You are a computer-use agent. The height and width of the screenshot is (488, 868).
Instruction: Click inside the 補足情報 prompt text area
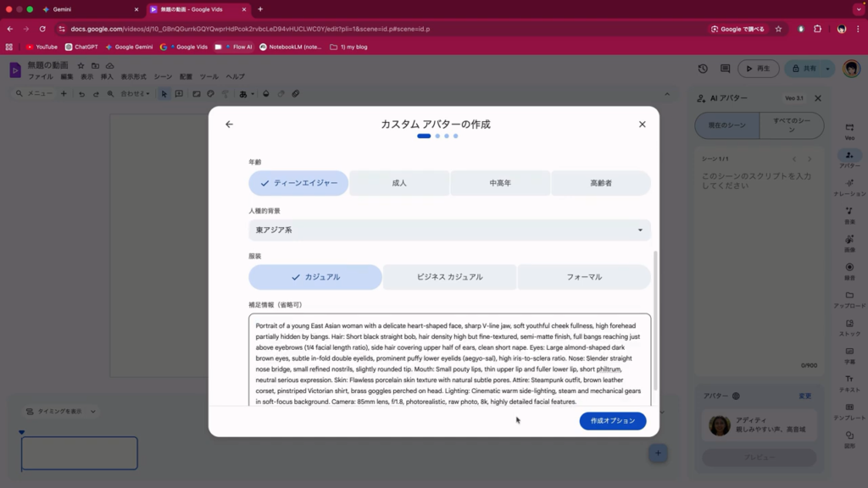coord(449,360)
